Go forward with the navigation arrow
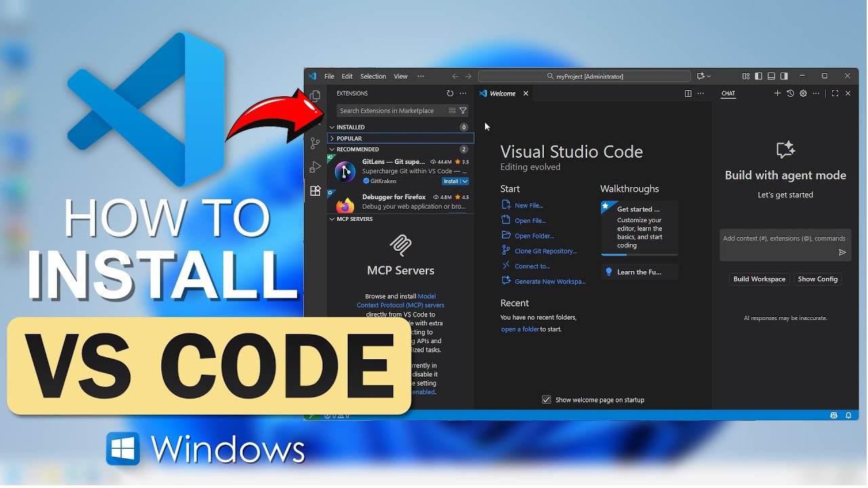Screen dimensions: 868x488 (468, 77)
